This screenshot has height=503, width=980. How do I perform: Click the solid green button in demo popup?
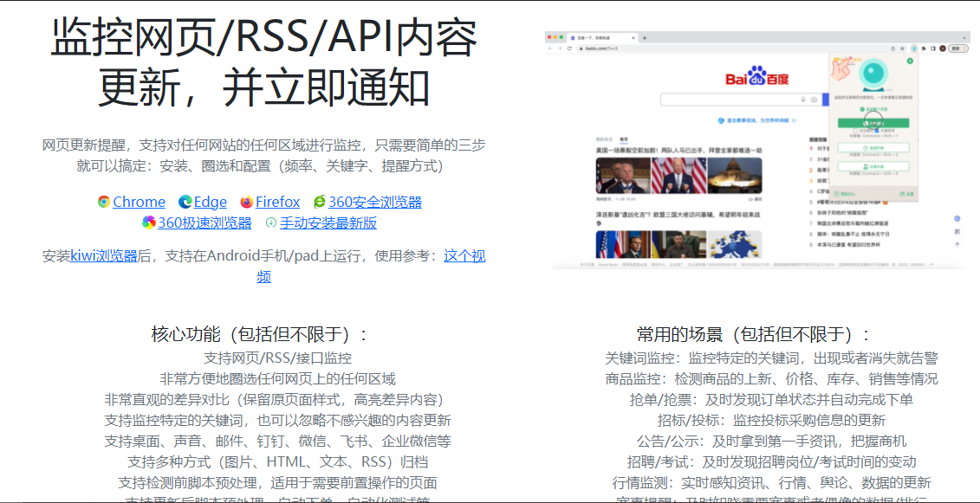[873, 123]
